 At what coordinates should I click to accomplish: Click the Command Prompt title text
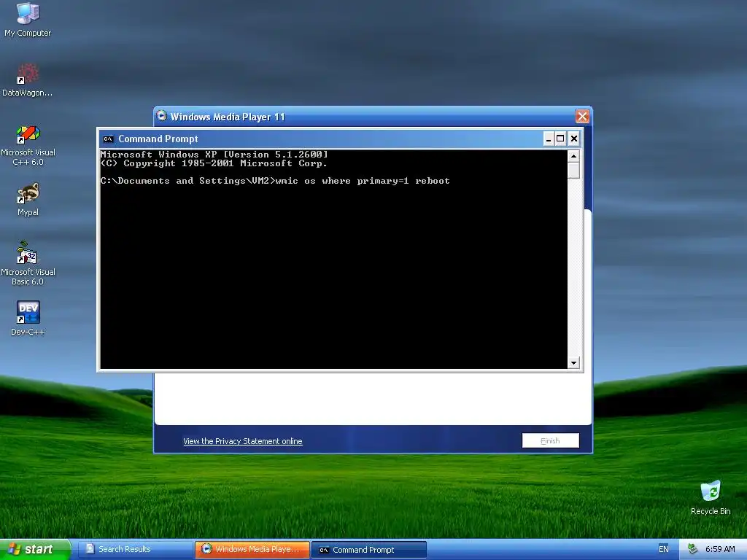[x=158, y=139]
